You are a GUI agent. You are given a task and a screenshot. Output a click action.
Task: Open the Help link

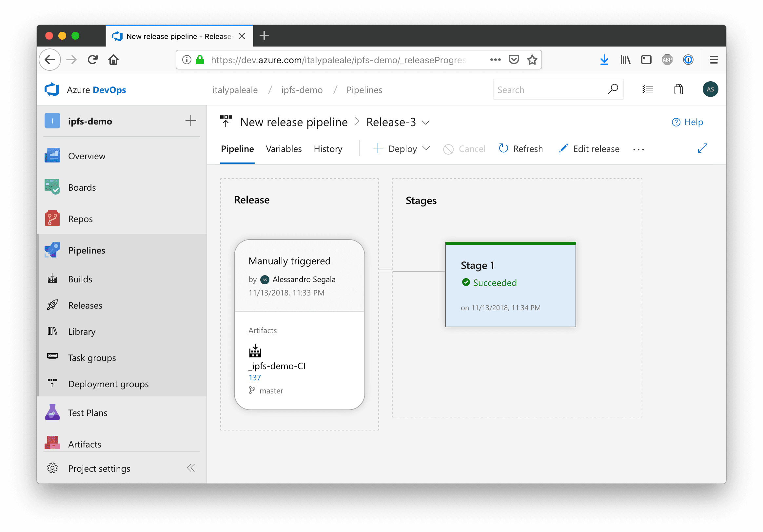687,122
